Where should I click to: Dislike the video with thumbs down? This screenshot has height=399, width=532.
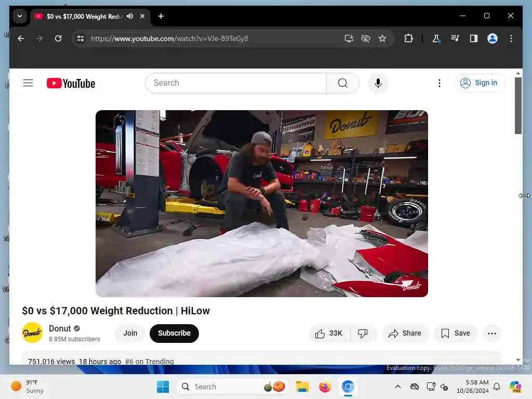(x=363, y=333)
